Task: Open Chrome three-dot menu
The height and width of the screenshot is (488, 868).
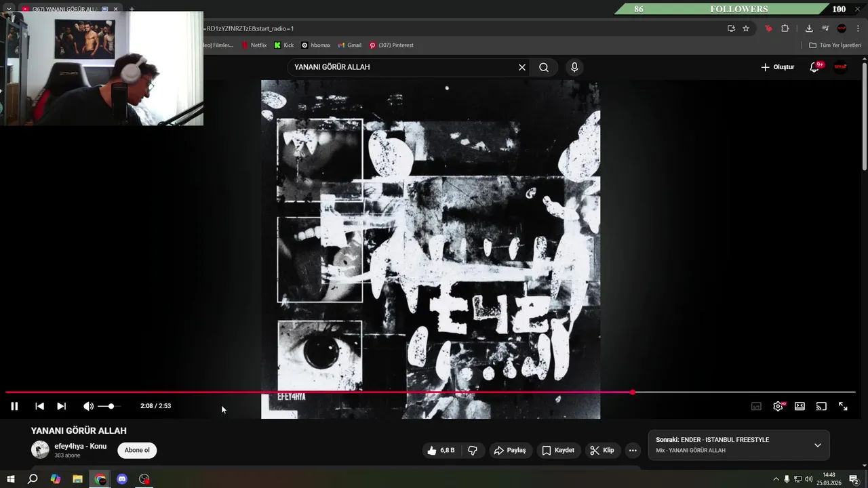Action: 858,28
